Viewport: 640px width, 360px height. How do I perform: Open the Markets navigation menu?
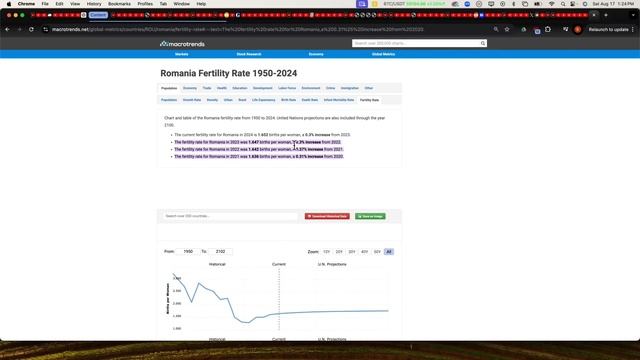[182, 54]
